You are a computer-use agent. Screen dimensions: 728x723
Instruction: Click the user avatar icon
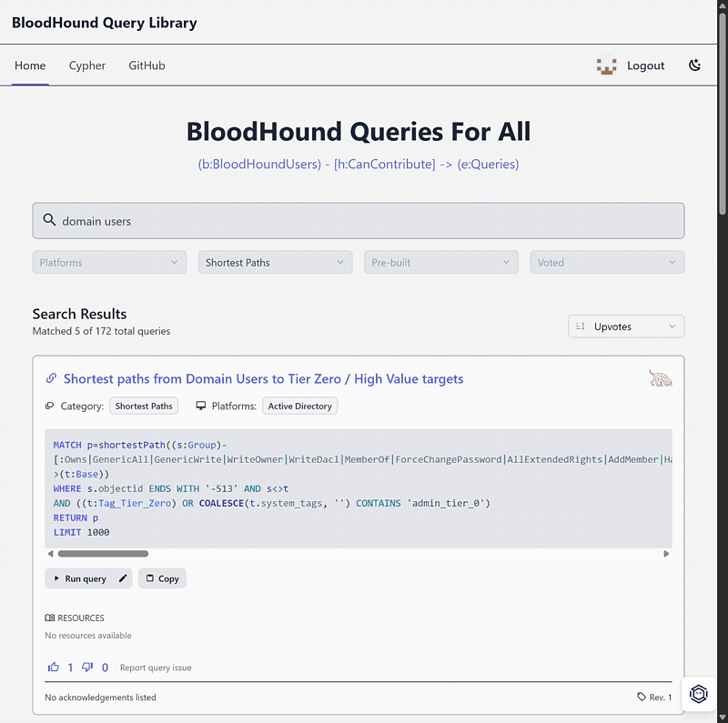606,65
